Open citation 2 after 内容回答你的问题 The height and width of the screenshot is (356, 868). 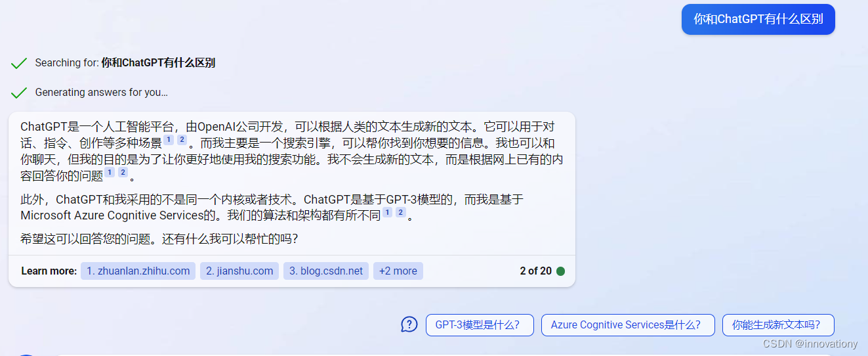tap(123, 173)
